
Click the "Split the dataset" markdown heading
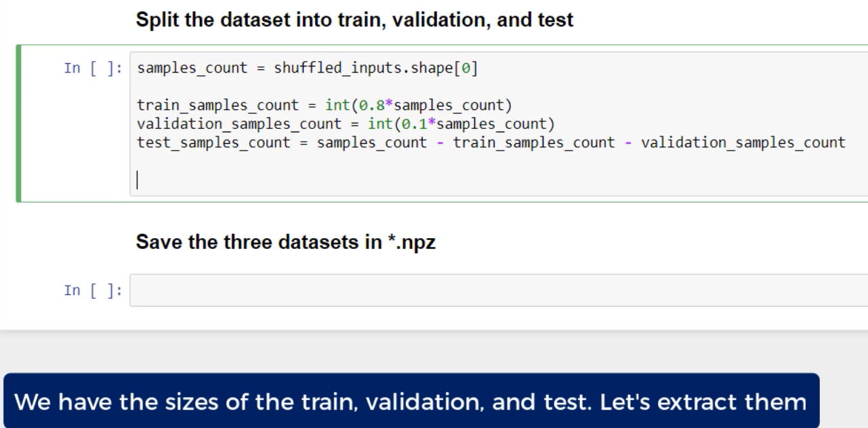(355, 21)
